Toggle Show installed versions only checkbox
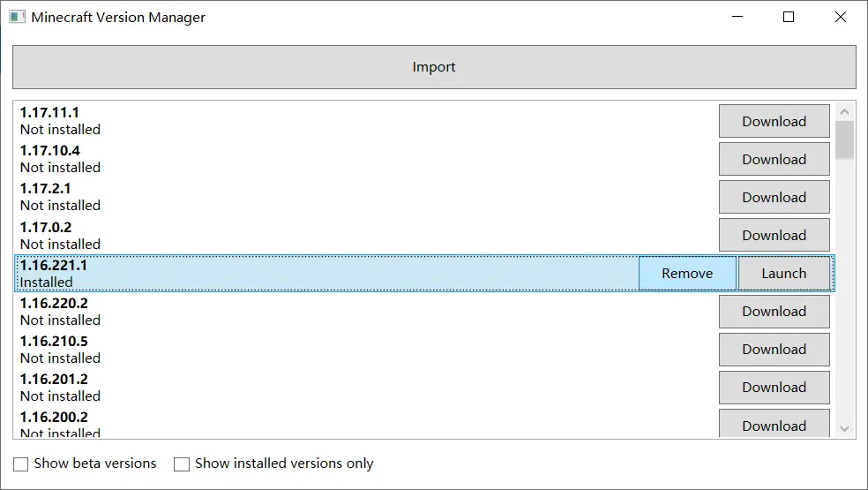The width and height of the screenshot is (868, 490). [182, 464]
